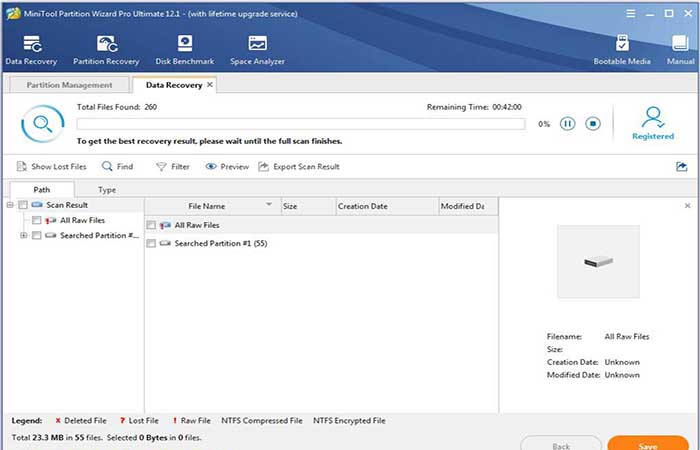Click the MiniTool app logo in title bar
The width and height of the screenshot is (700, 450).
13,13
